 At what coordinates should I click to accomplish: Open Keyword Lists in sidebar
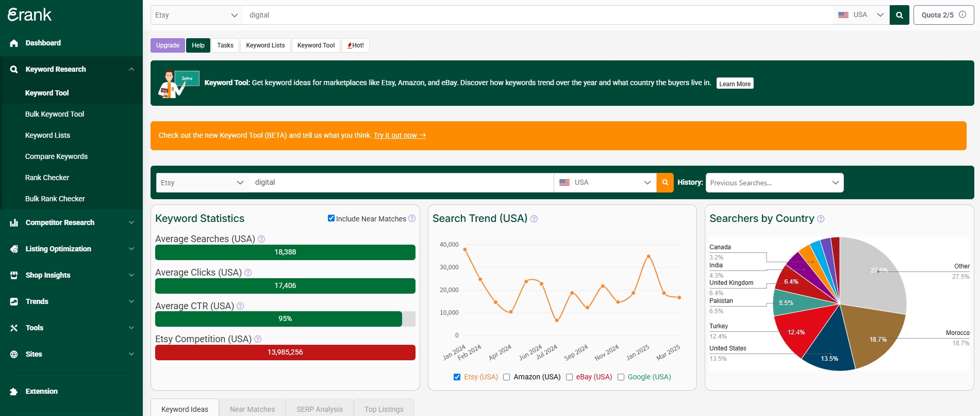47,135
